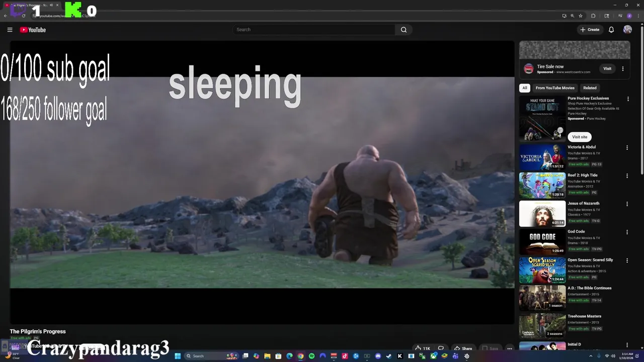
Task: Open the browser tab audio indicator
Action: point(51,5)
